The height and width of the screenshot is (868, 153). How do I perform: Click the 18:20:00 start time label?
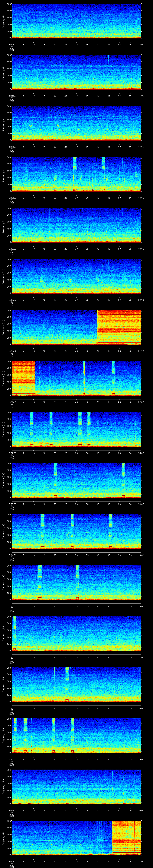12,351
